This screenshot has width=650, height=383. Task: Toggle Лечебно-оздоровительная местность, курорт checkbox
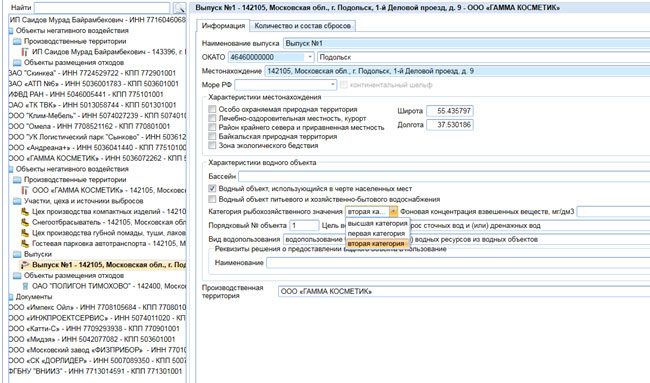(212, 118)
